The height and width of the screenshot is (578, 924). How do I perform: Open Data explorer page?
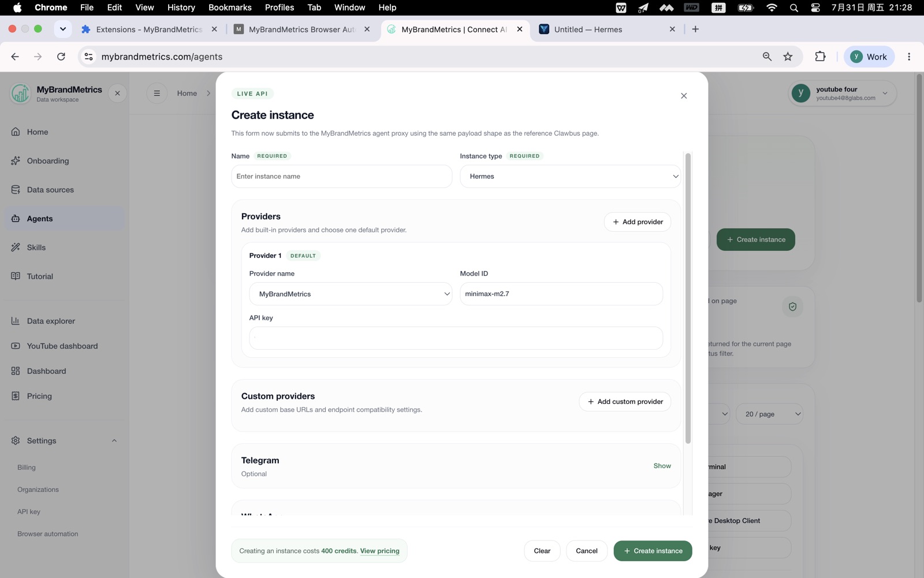click(x=64, y=321)
